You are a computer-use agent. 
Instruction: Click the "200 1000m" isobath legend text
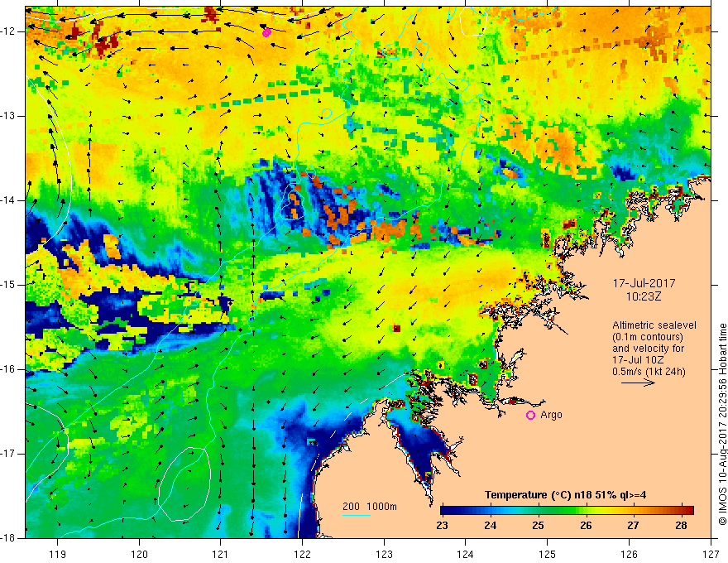point(370,507)
